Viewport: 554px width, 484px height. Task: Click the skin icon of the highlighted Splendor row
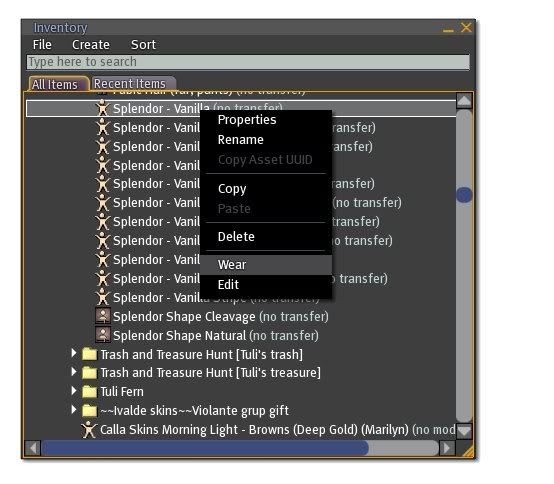click(103, 108)
